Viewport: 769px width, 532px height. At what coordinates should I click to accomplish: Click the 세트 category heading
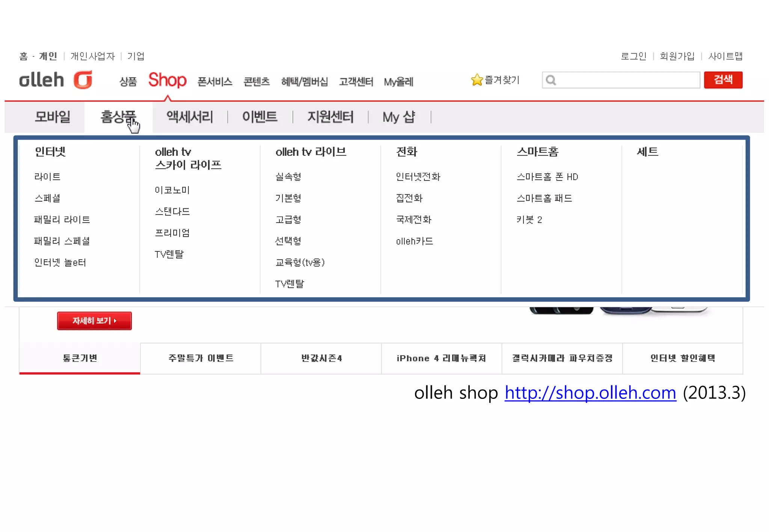click(648, 152)
